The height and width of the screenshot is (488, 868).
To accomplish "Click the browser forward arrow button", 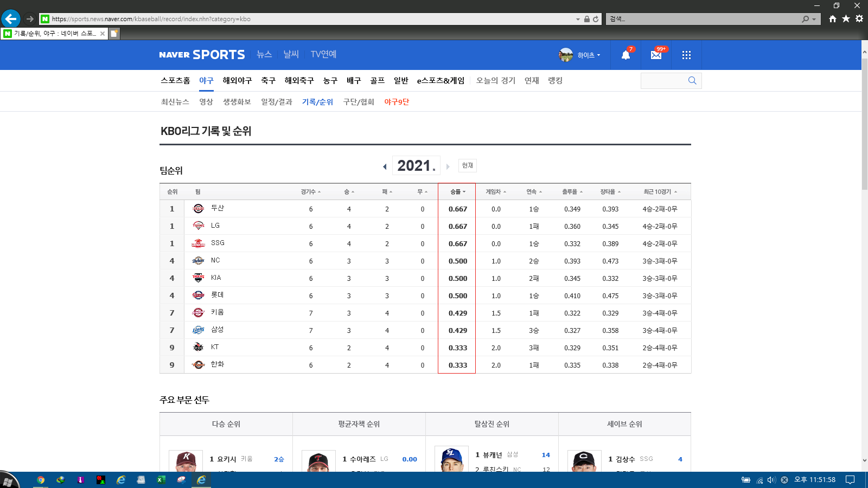I will (x=30, y=19).
